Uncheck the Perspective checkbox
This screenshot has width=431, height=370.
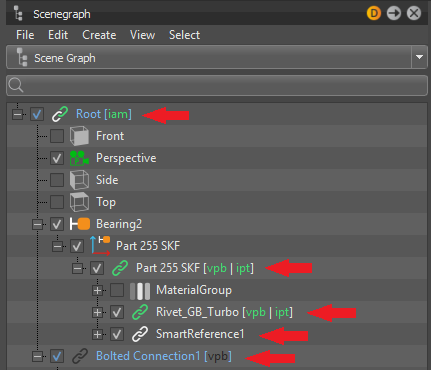pos(57,158)
